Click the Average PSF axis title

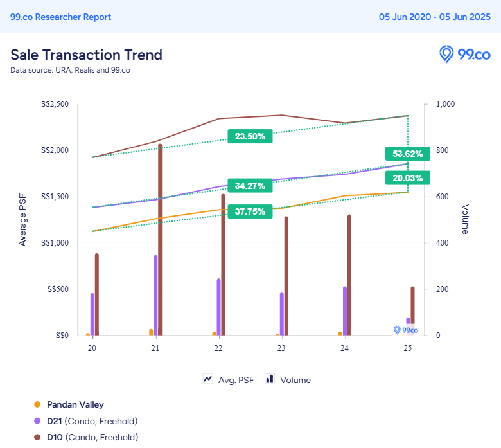[x=22, y=220]
